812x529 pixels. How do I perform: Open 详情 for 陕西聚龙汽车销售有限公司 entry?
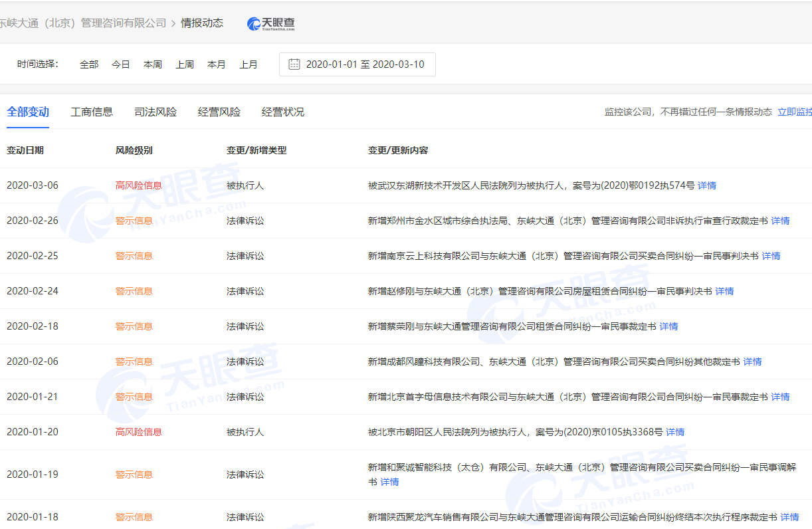coord(789,517)
